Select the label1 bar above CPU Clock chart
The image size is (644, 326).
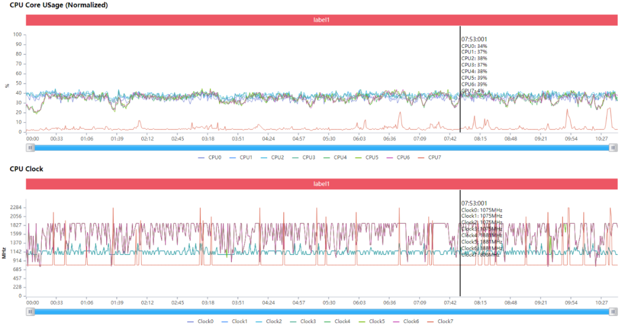[321, 184]
